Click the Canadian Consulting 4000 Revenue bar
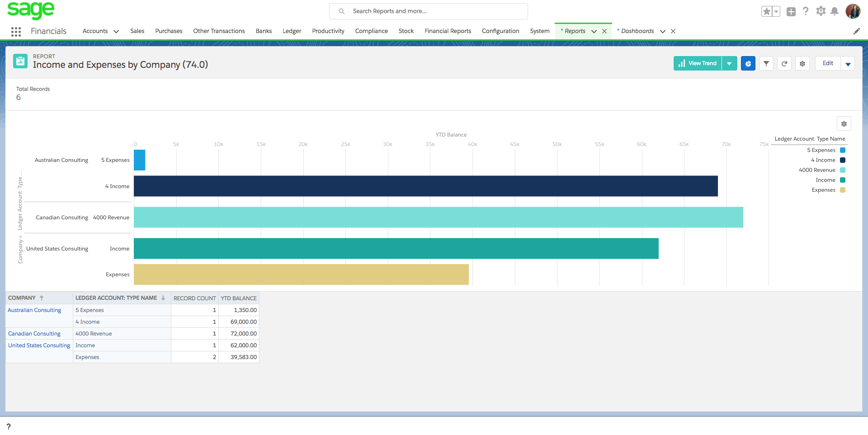The height and width of the screenshot is (435, 868). click(x=438, y=217)
